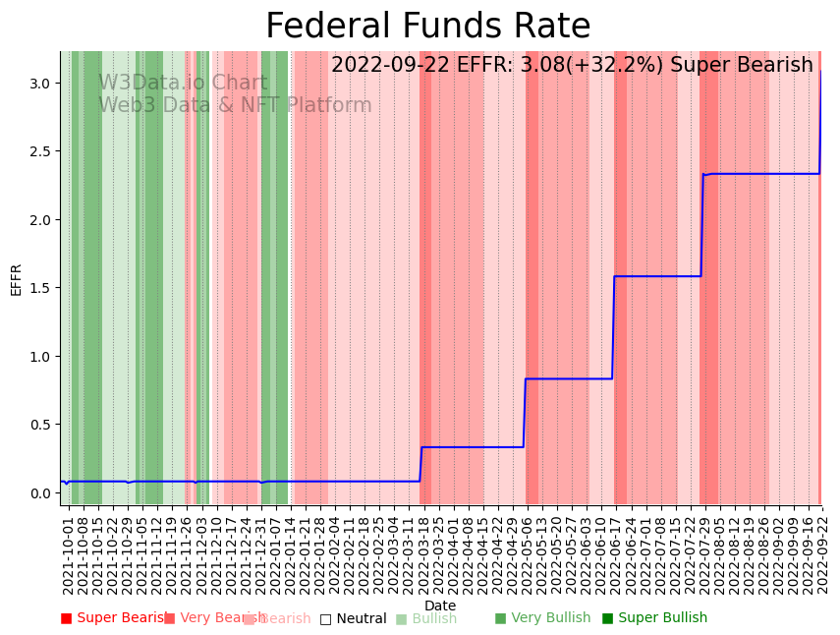840x635 pixels.
Task: Click the Web3 Data & NFT Platform text
Action: tap(235, 105)
